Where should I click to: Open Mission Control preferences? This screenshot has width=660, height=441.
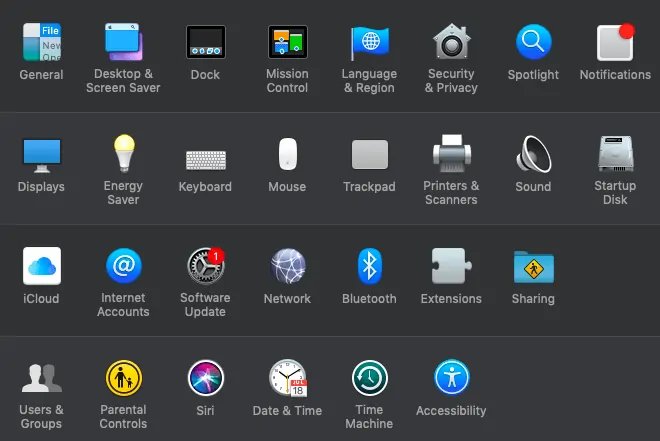click(x=287, y=42)
